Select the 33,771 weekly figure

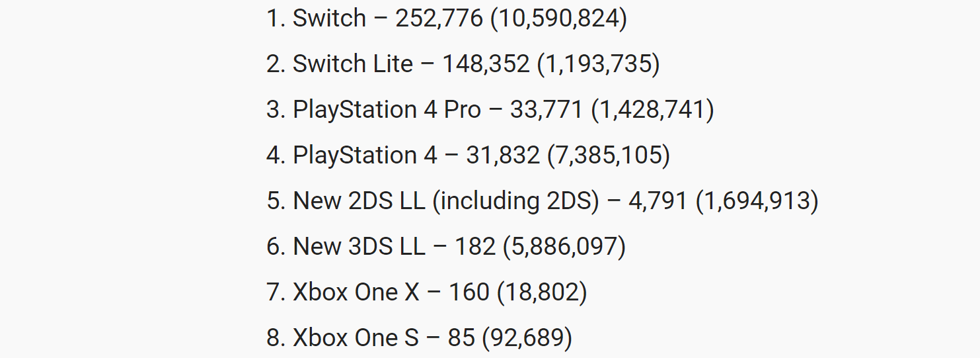[x=547, y=109]
